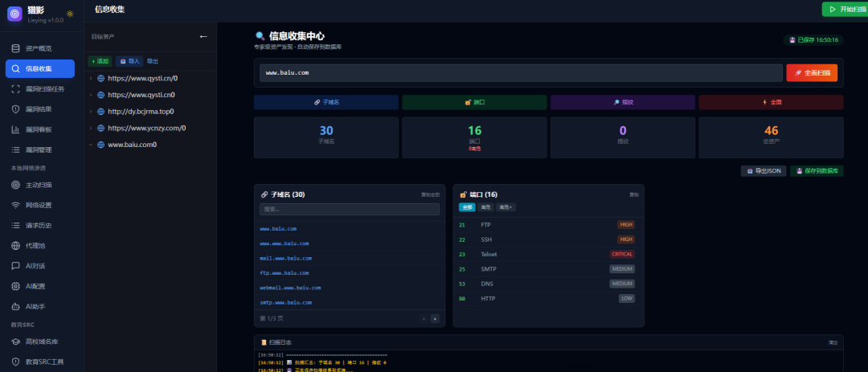Click the 已保存 16:50:16 status badge
Image resolution: width=868 pixels, height=372 pixels.
coord(813,40)
